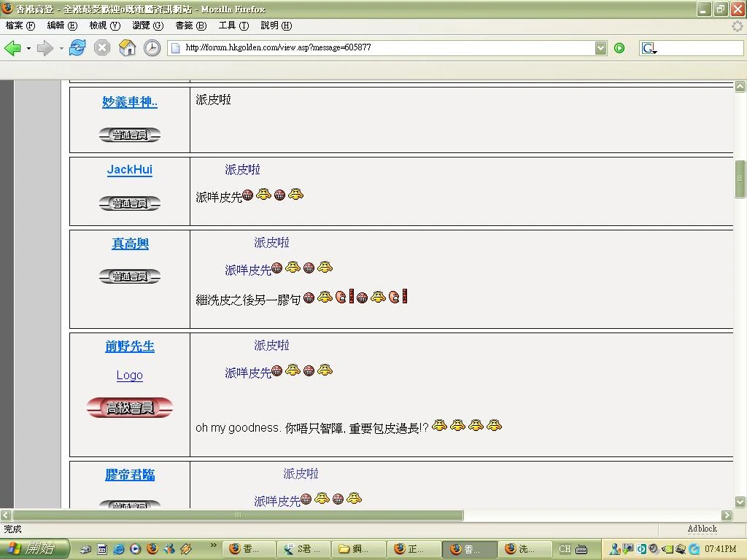747x560 pixels.
Task: Open user profile 真高興
Action: pos(130,244)
